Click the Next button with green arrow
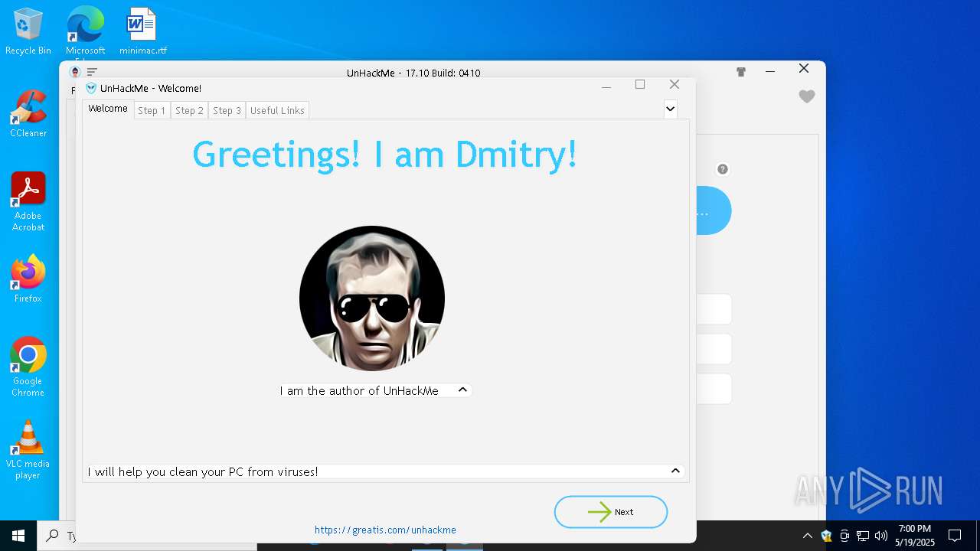 coord(611,512)
